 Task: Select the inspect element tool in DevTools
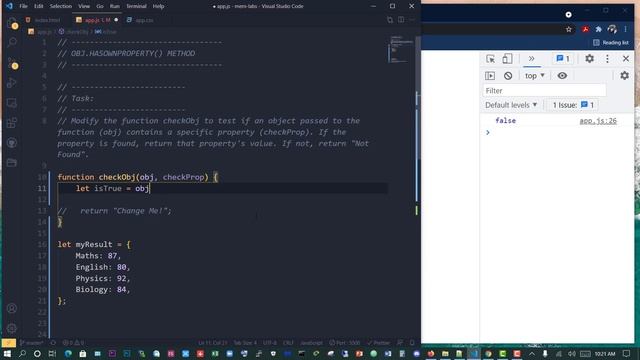(x=491, y=59)
